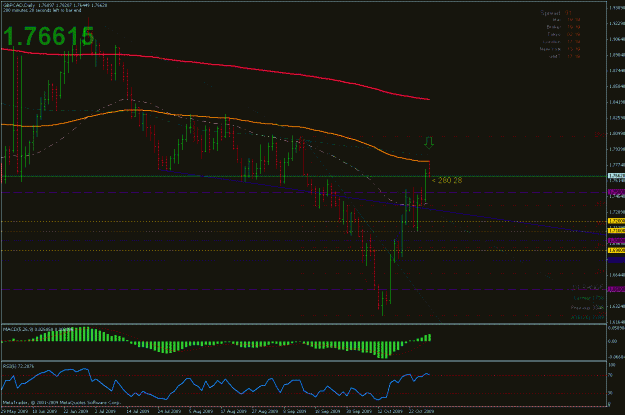This screenshot has height=415, width=625.
Task: Select the GBPCAD,Daily chart title text
Action: click(x=19, y=5)
